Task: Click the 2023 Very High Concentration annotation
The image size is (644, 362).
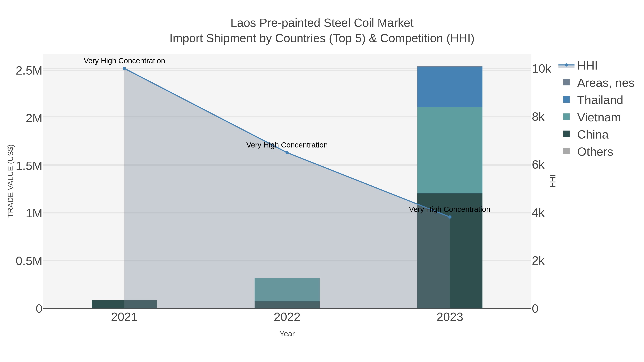Action: click(450, 209)
